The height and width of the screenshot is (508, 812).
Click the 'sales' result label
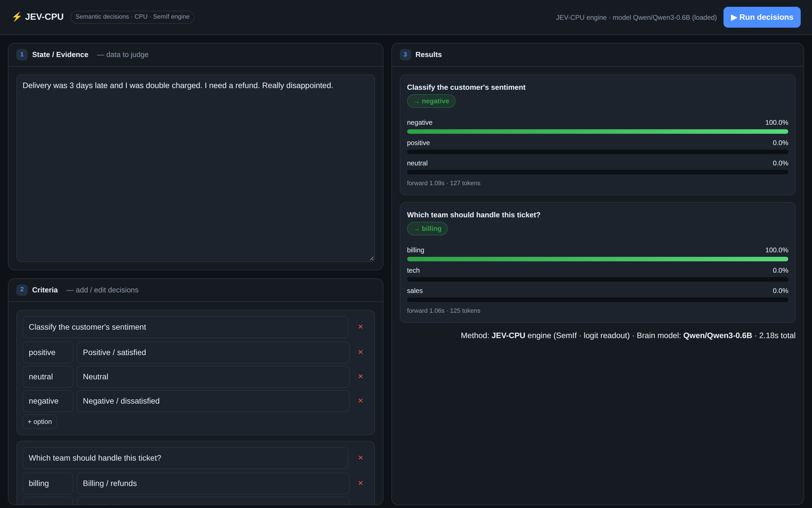coord(415,291)
